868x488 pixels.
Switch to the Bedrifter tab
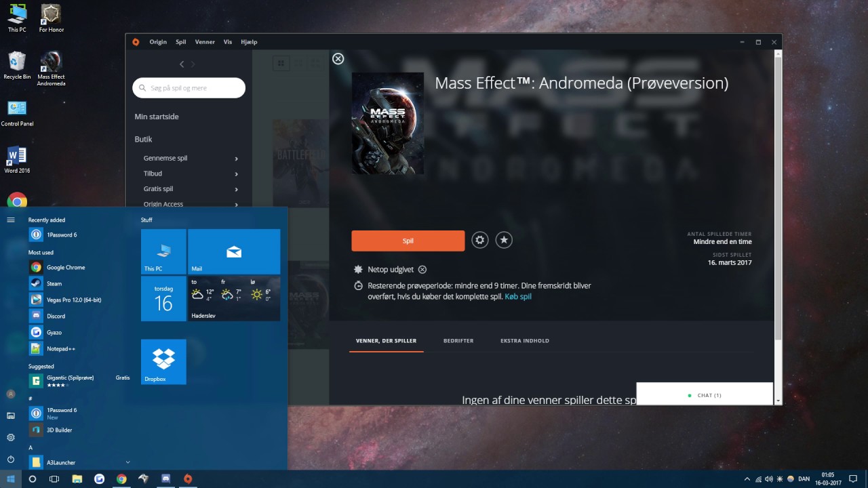click(458, 341)
